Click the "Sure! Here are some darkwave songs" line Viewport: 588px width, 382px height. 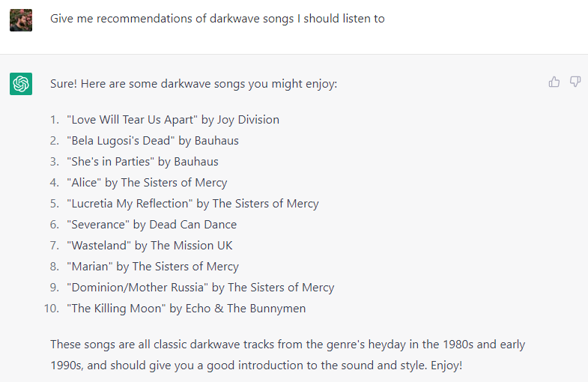point(194,84)
